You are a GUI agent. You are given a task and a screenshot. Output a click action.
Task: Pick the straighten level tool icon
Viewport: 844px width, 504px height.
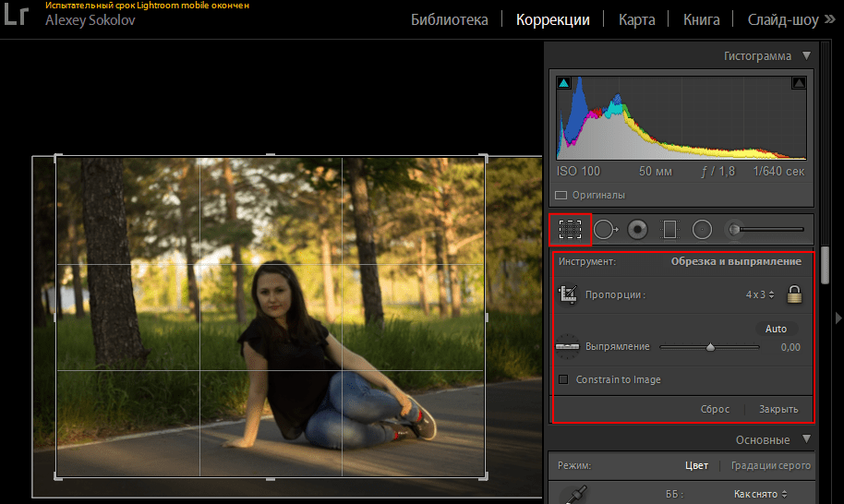coord(567,347)
